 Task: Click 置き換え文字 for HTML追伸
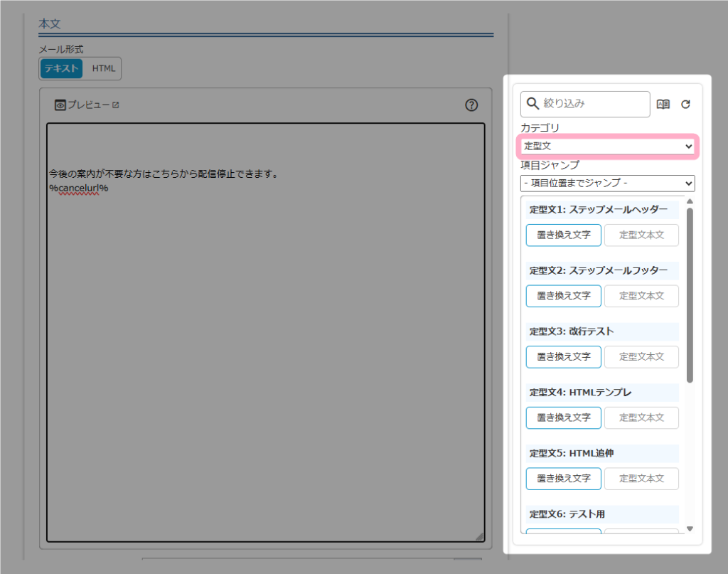[x=563, y=479]
